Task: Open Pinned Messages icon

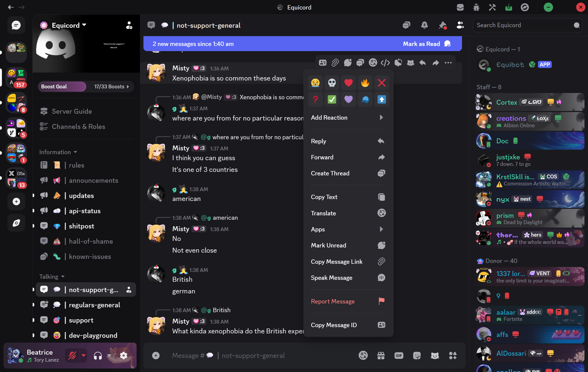Action: (x=442, y=25)
